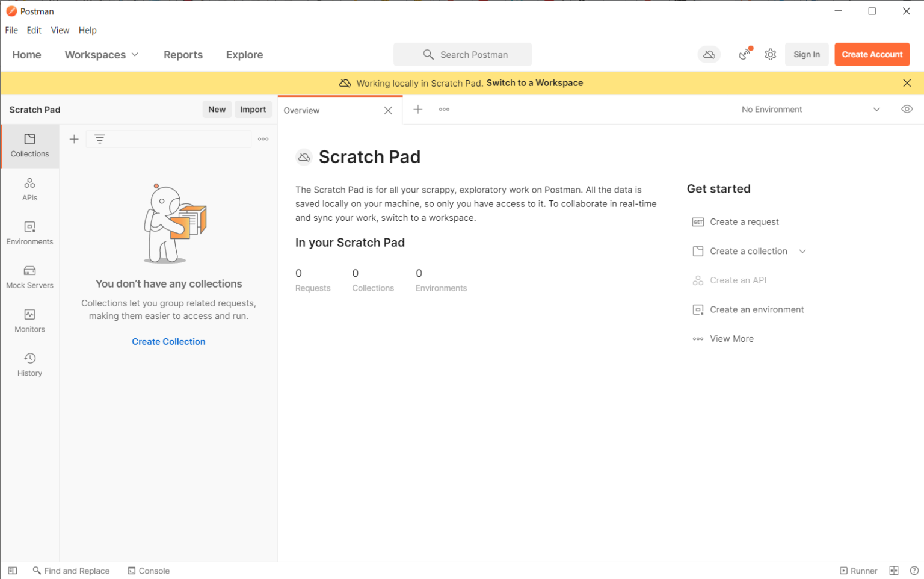Screen dimensions: 924x579
Task: Open the Capture requests tool
Action: [x=744, y=54]
